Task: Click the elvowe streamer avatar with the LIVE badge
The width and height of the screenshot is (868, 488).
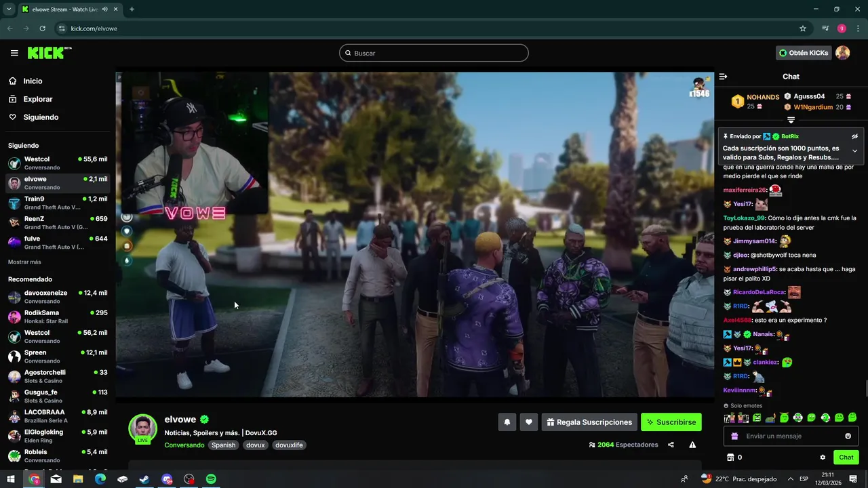Action: [x=142, y=428]
